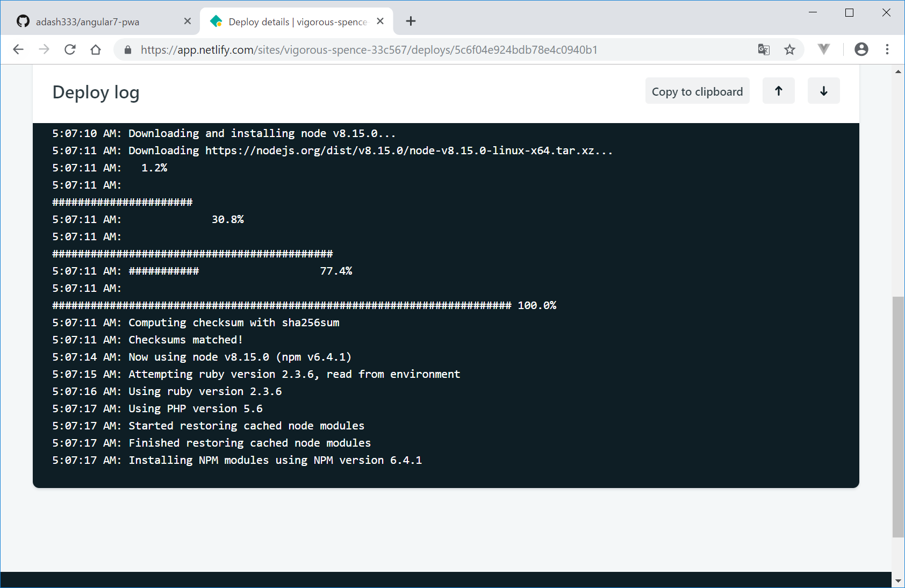Image resolution: width=905 pixels, height=588 pixels.
Task: View site security info via lock icon
Action: coord(128,49)
